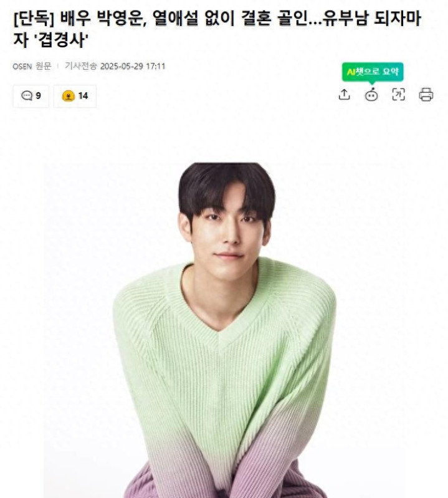Click the '원문' text next to OSEN
Viewport: 448px width, 498px height.
pyautogui.click(x=43, y=66)
